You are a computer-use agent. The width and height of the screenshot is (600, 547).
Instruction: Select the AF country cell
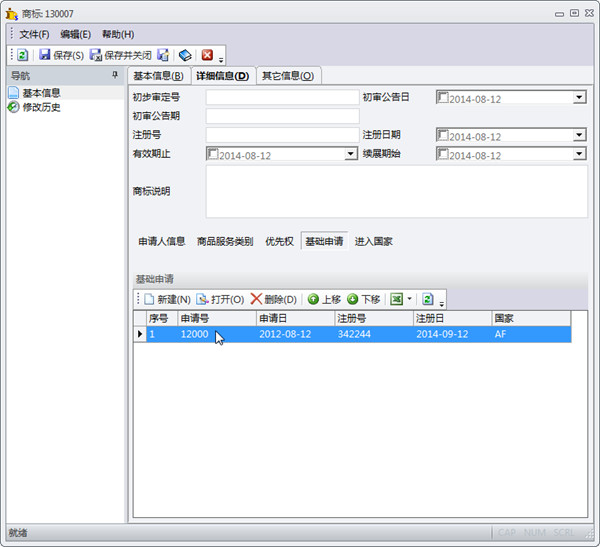coord(532,334)
